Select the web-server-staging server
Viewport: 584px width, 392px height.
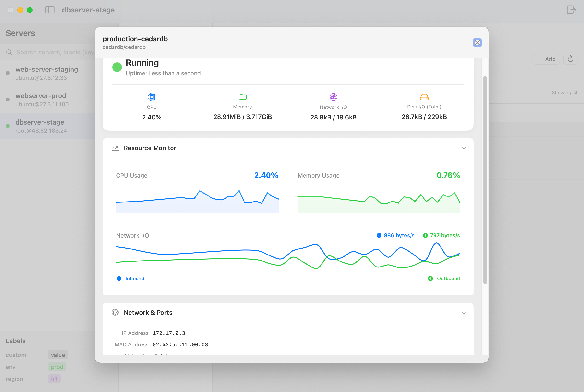[x=48, y=73]
